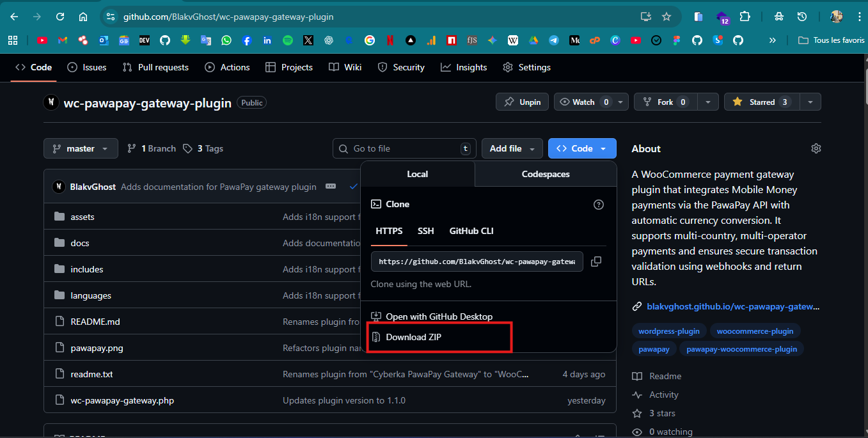Open the Wiki tab

(345, 67)
